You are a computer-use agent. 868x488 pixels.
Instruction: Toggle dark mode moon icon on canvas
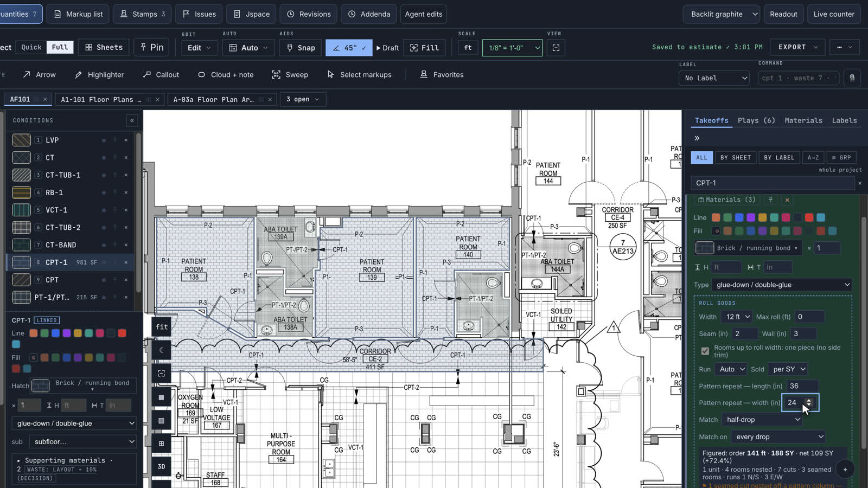point(161,350)
